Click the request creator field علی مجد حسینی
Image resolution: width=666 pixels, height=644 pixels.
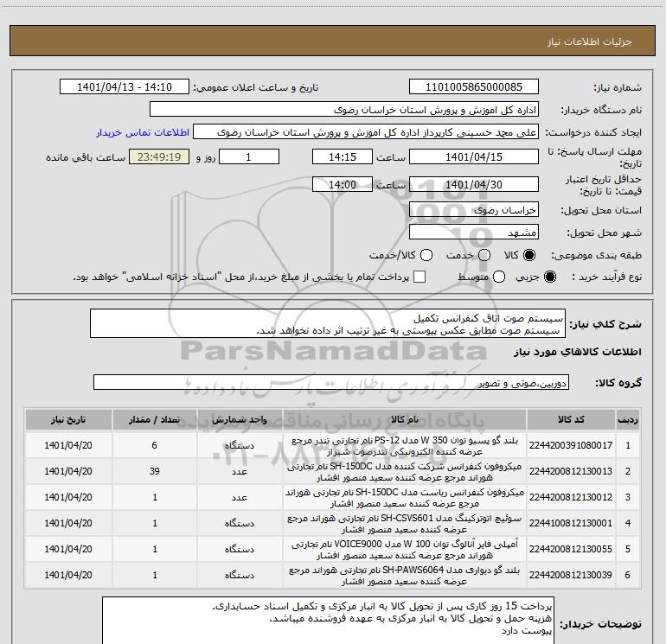coord(366,132)
